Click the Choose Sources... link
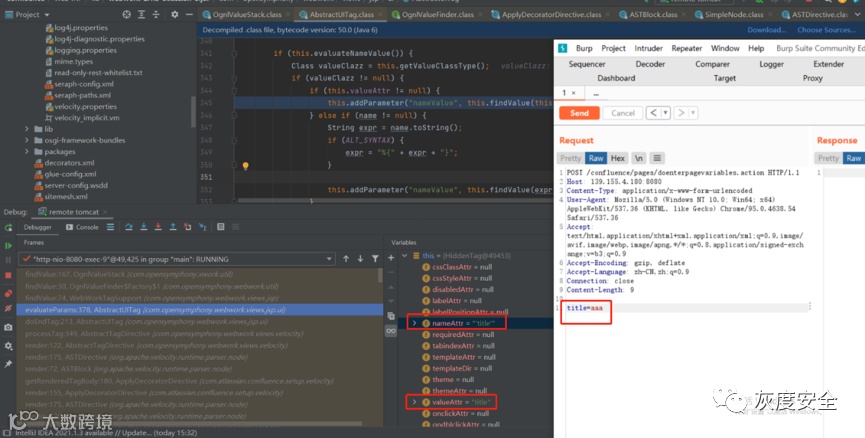 [826, 30]
